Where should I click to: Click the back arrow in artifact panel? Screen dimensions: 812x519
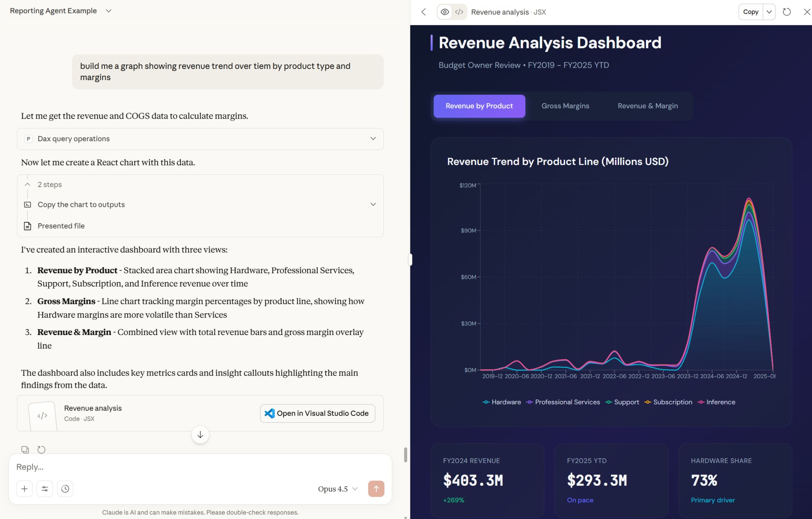(x=423, y=12)
